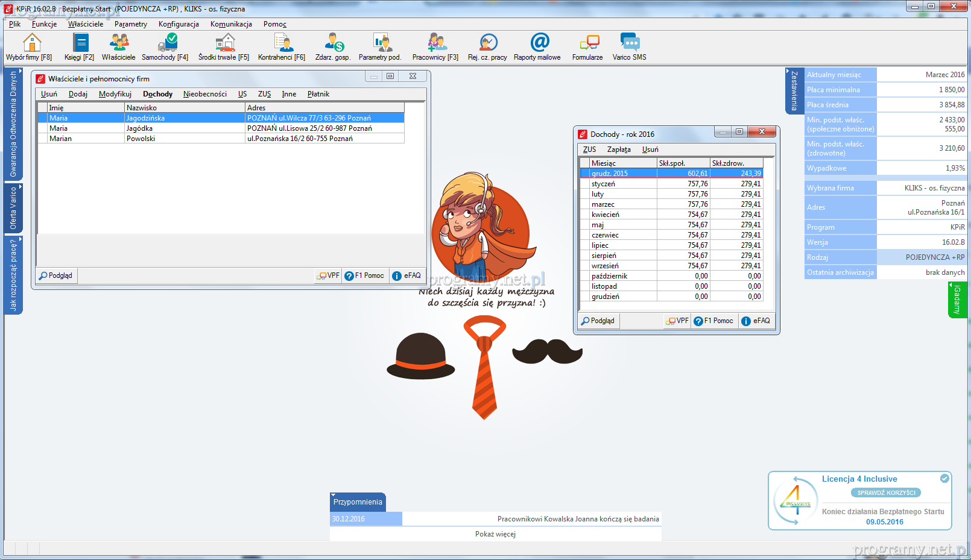Collapse the Przypomnienia panel header
The width and height of the screenshot is (971, 560).
coord(358,502)
